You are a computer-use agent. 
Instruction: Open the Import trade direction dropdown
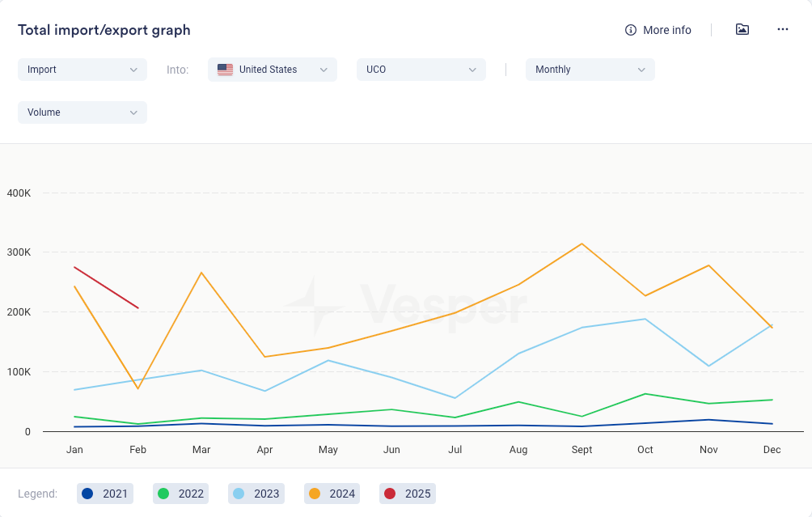tap(82, 70)
